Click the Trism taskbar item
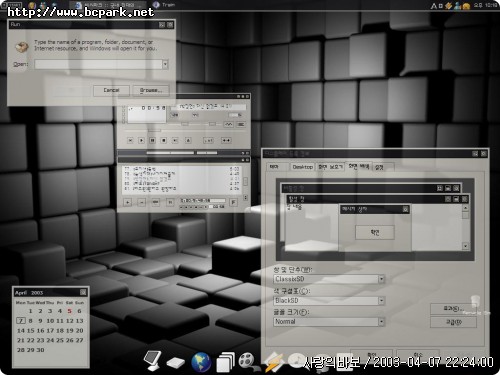Viewport: 500px width, 375px height. [x=165, y=5]
